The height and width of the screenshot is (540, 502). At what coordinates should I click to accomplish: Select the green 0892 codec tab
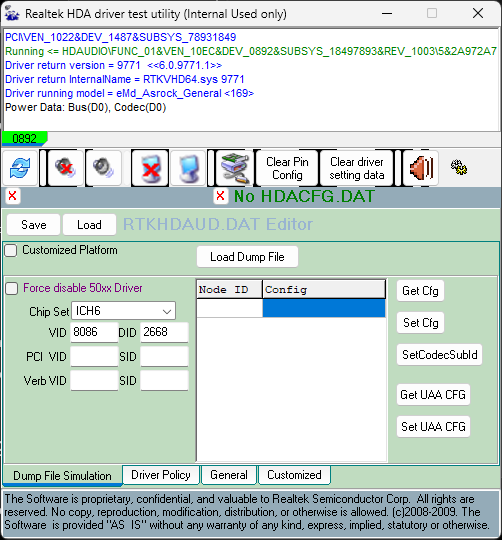click(x=24, y=138)
